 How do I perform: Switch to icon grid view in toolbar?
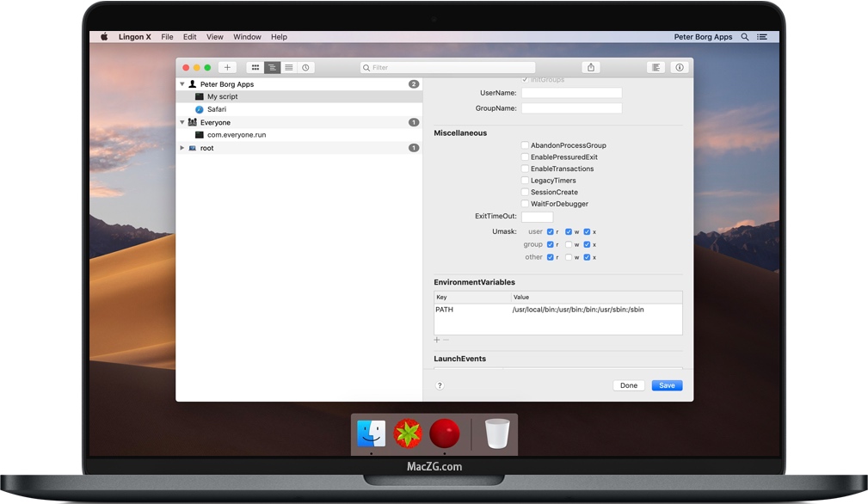[x=255, y=67]
